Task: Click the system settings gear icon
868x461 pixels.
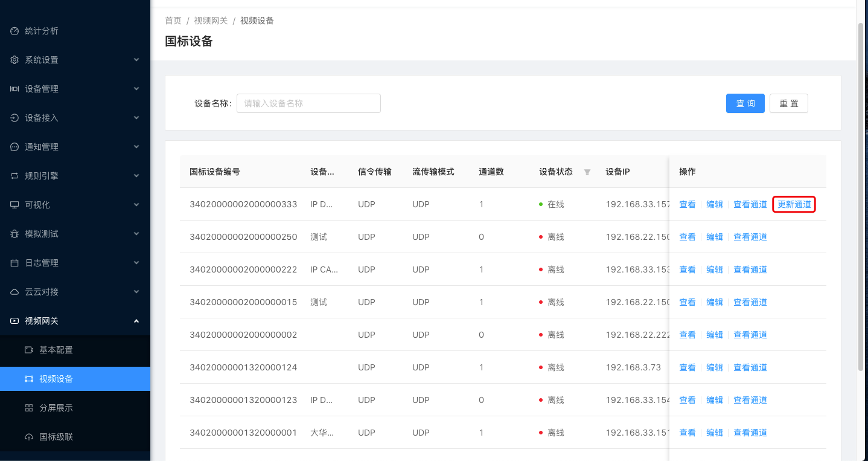Action: [14, 60]
